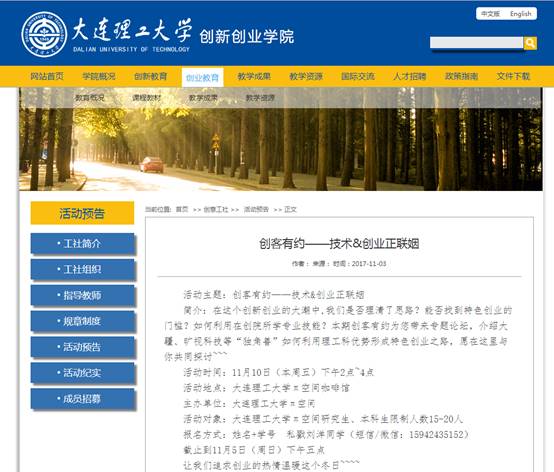
Task: Click 首页 in the breadcrumb trail
Action: point(182,210)
